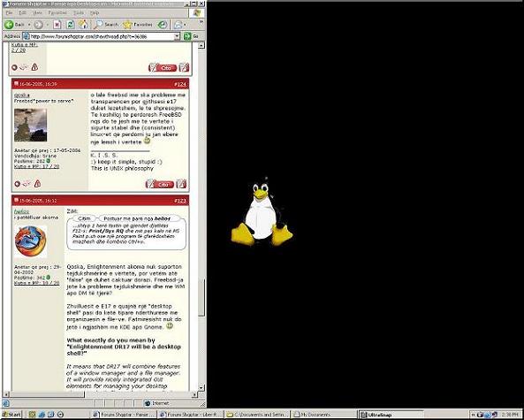
Task: Open the Help menu
Action: coord(95,12)
